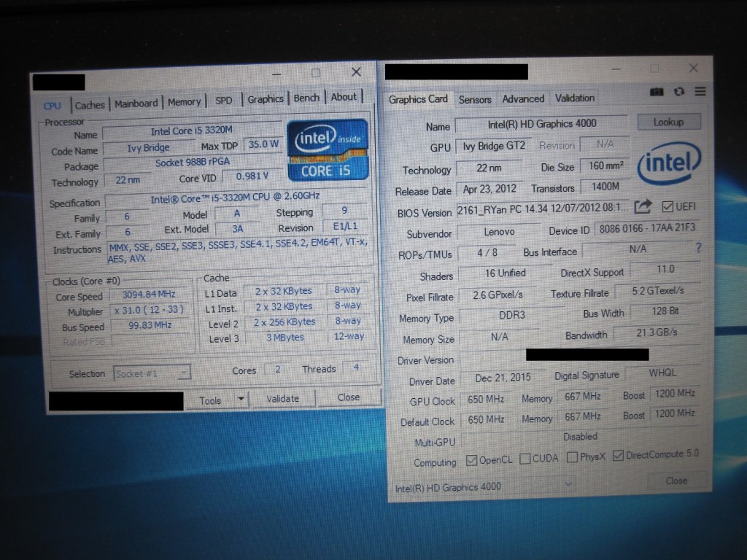Click the Threads value 4
This screenshot has width=747, height=560.
356,367
